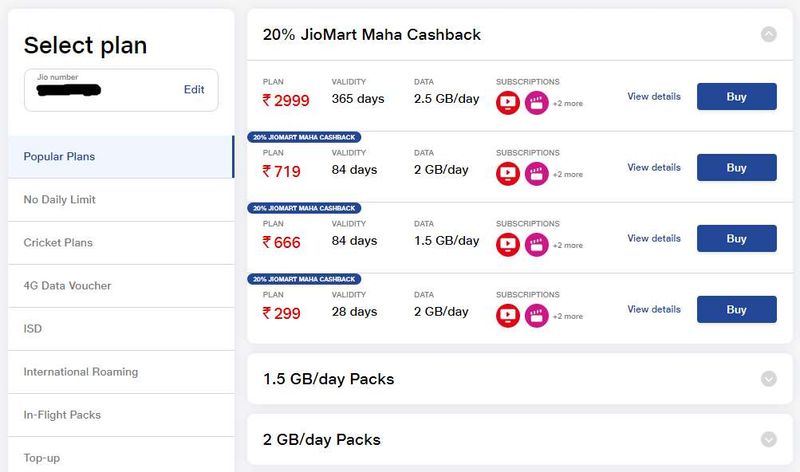Image resolution: width=800 pixels, height=472 pixels.
Task: Expand the 1.5 GB/day Packs section
Action: (768, 379)
